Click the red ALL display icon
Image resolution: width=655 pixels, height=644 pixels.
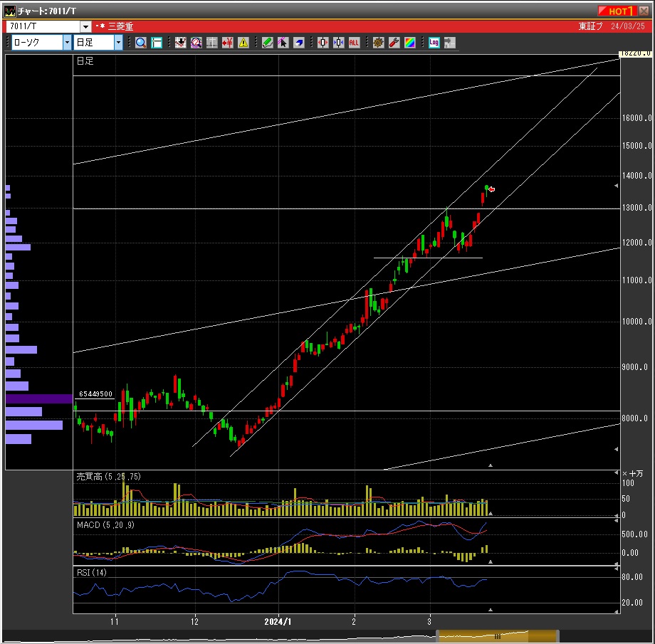pos(354,43)
